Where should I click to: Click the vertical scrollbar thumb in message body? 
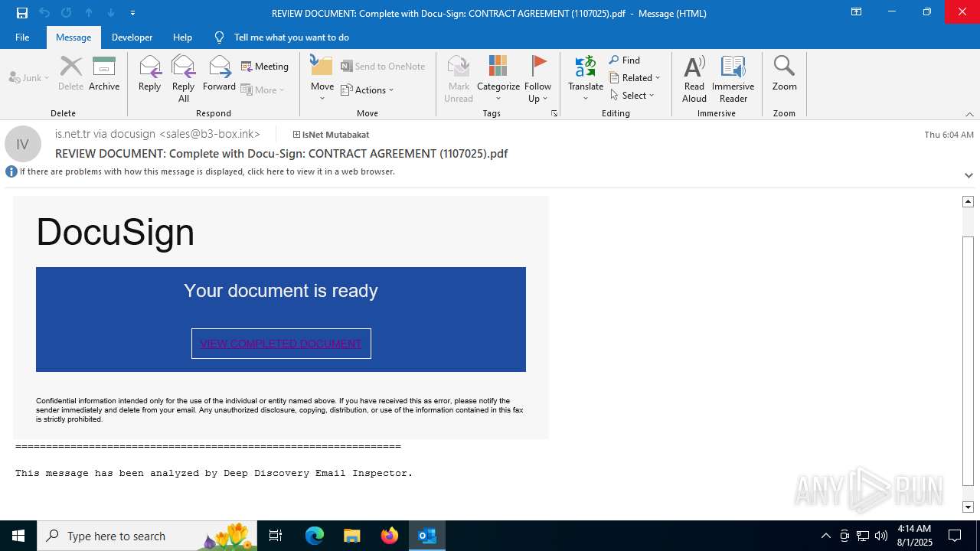(968, 361)
